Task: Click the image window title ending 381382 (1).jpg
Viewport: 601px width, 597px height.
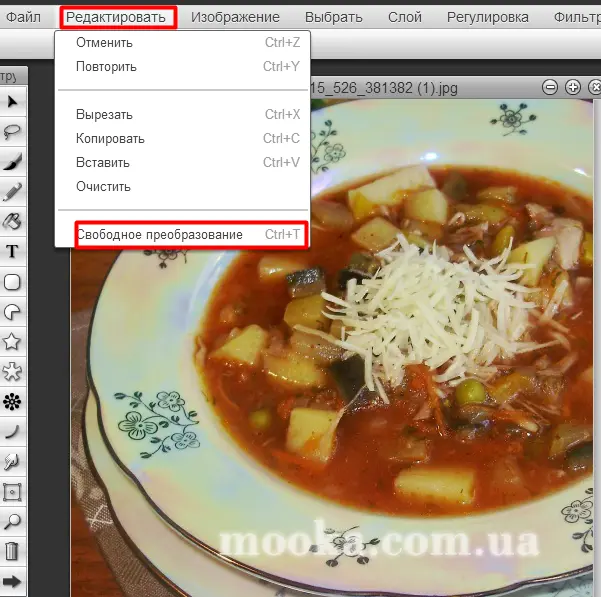Action: [383, 88]
